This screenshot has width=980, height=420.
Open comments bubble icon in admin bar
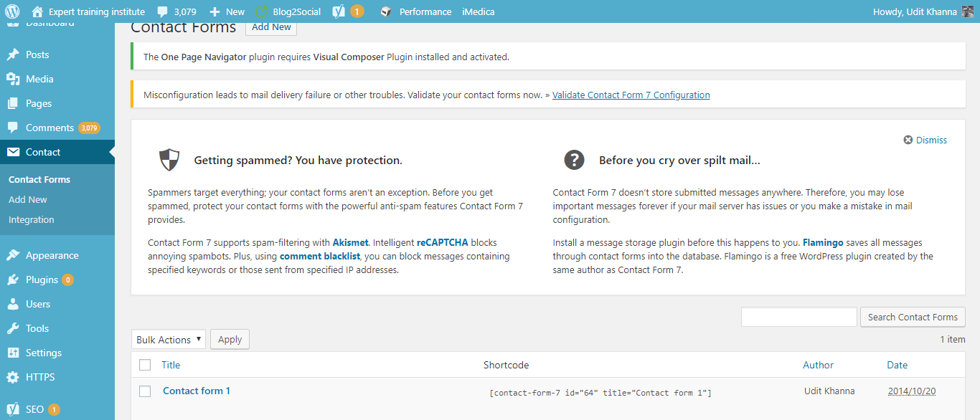pyautogui.click(x=163, y=11)
